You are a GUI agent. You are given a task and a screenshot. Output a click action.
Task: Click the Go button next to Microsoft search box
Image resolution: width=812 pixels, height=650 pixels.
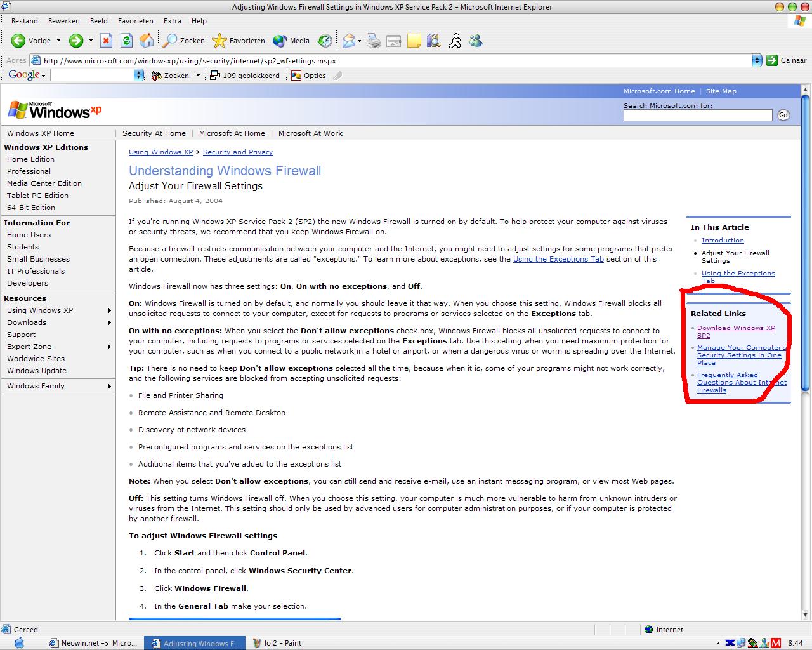tap(783, 115)
